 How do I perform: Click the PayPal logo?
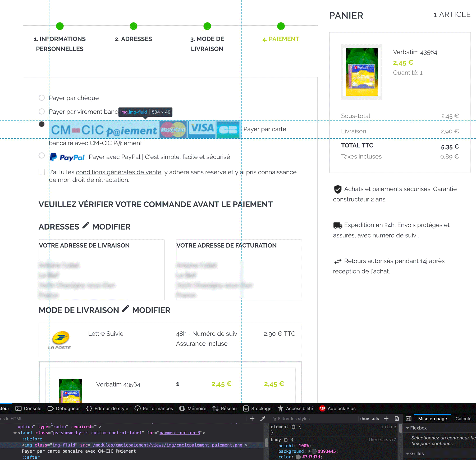(x=67, y=157)
